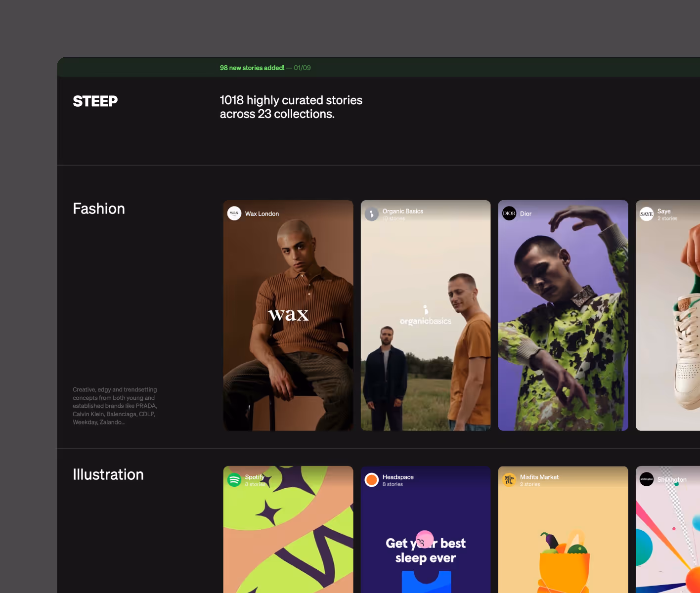The image size is (700, 593).
Task: Click the STEEP logo
Action: click(95, 101)
